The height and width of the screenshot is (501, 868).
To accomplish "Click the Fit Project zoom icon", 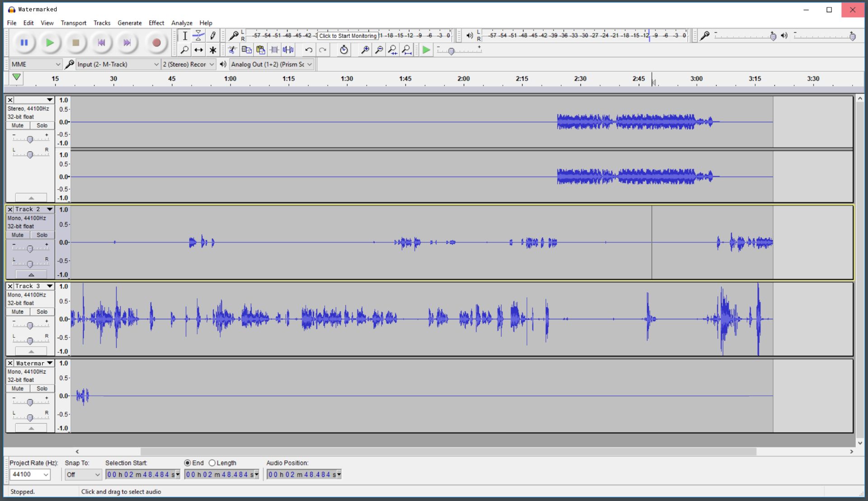I will pyautogui.click(x=406, y=50).
